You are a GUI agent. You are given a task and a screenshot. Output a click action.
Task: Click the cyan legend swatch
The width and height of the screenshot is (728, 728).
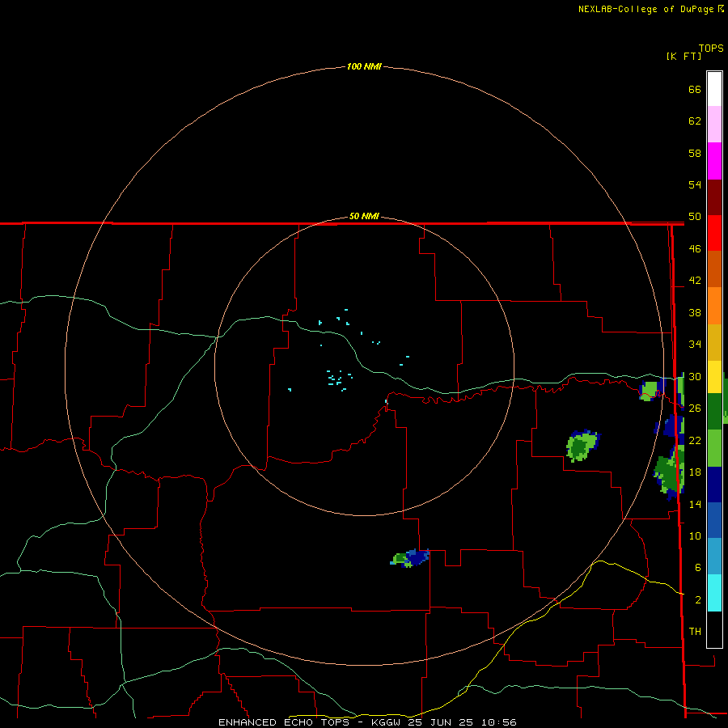click(714, 593)
